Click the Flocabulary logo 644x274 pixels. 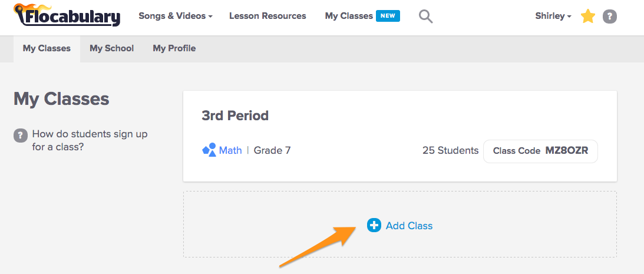click(x=67, y=16)
